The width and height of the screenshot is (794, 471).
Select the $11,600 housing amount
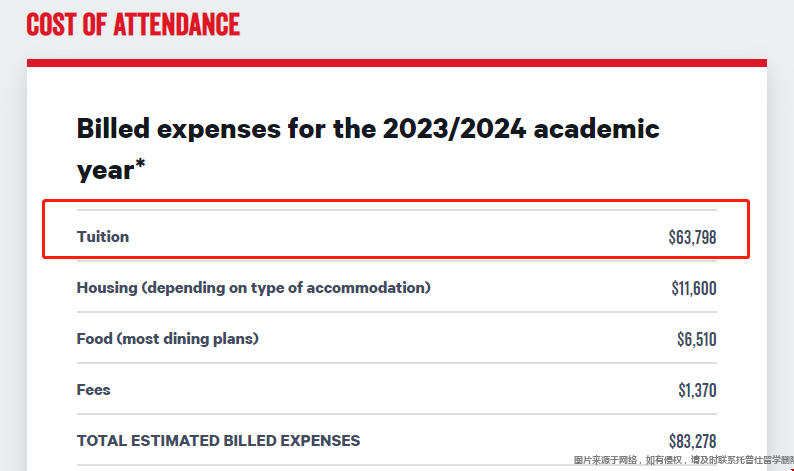[x=694, y=288]
